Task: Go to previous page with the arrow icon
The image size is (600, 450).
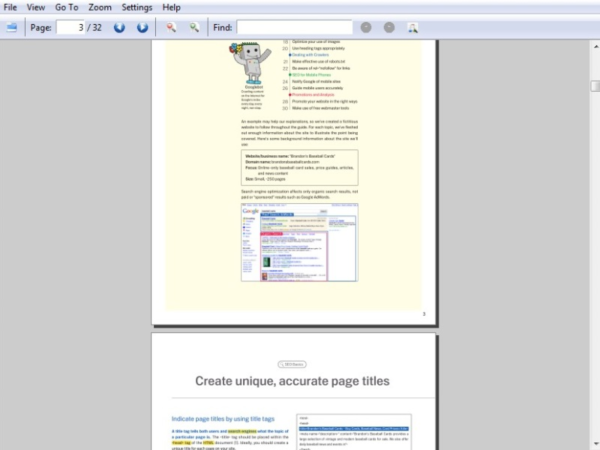Action: [119, 27]
